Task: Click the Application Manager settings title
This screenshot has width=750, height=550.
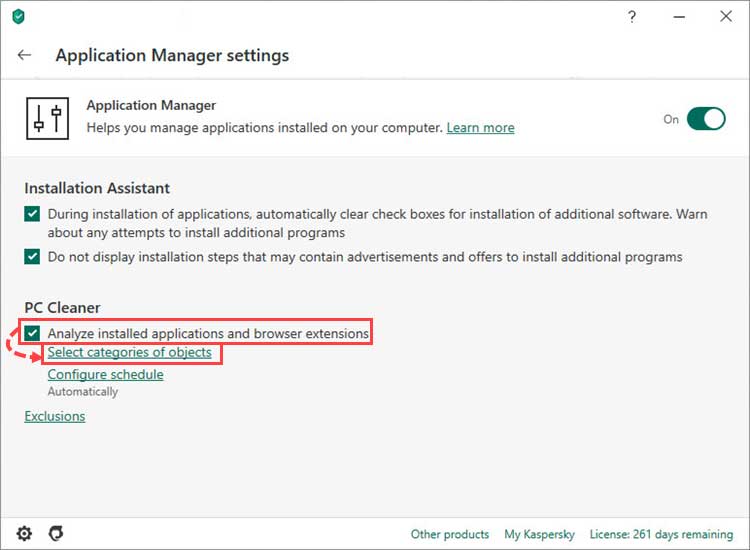Action: tap(172, 55)
